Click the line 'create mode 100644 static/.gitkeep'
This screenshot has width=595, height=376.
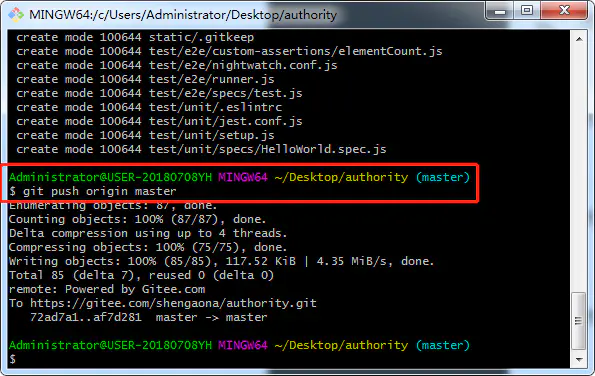tap(135, 37)
